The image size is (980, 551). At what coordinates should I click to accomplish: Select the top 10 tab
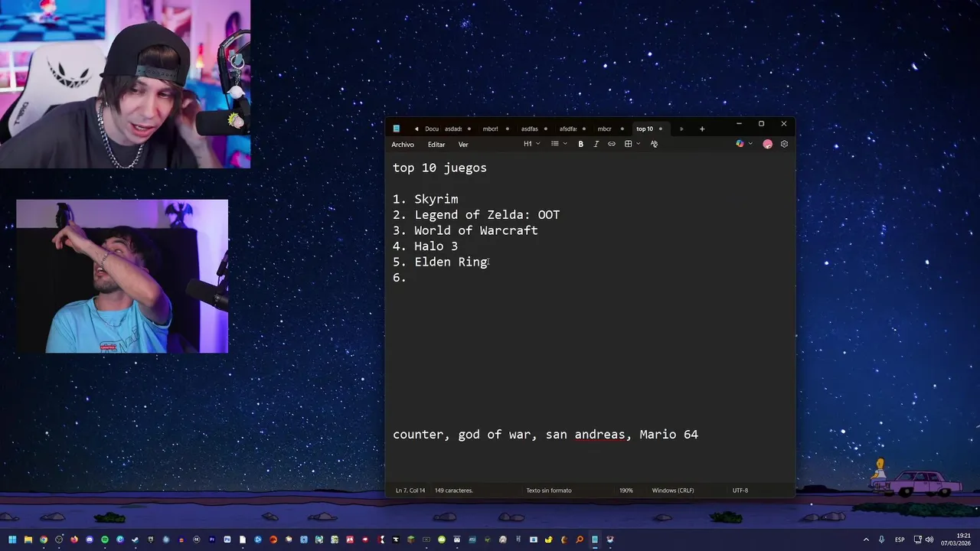click(x=645, y=129)
